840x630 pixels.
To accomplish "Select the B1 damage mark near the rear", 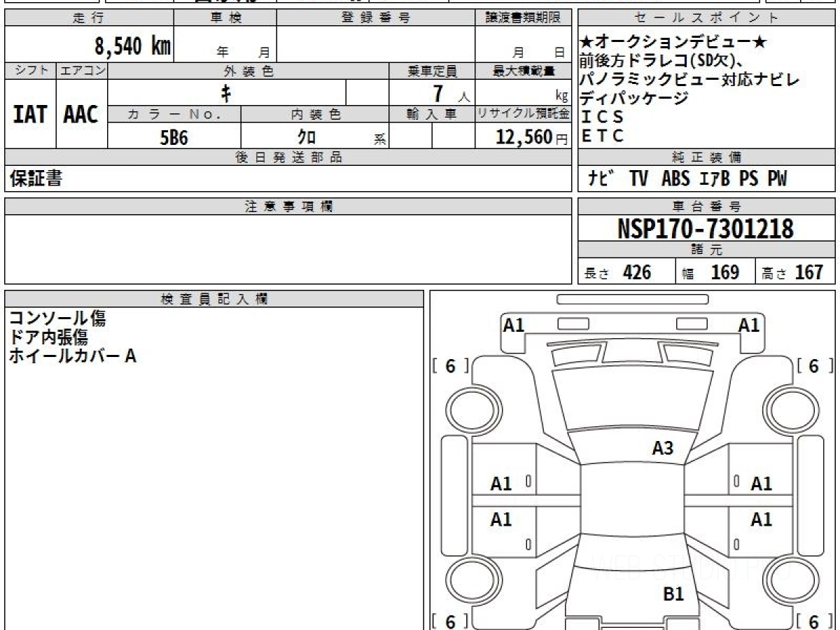I will click(x=673, y=595).
